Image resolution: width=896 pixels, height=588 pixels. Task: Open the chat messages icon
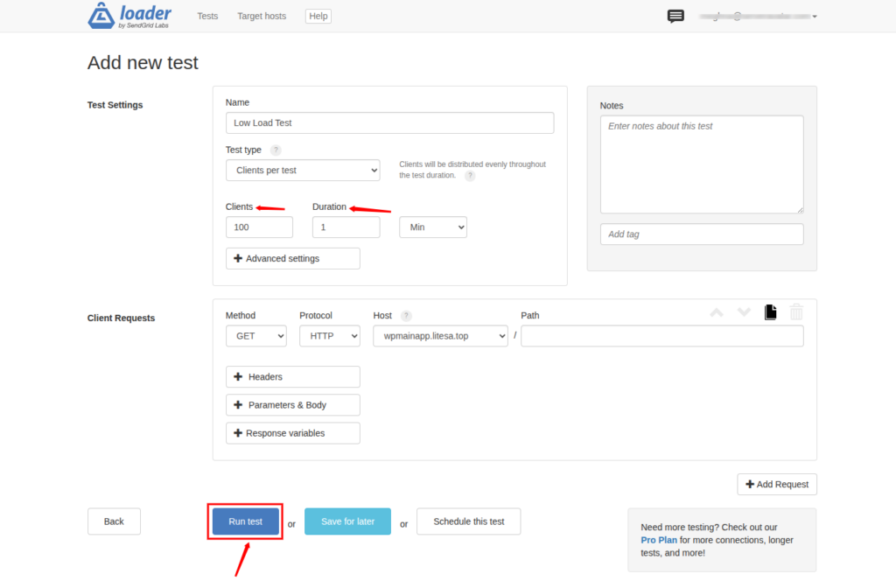675,16
